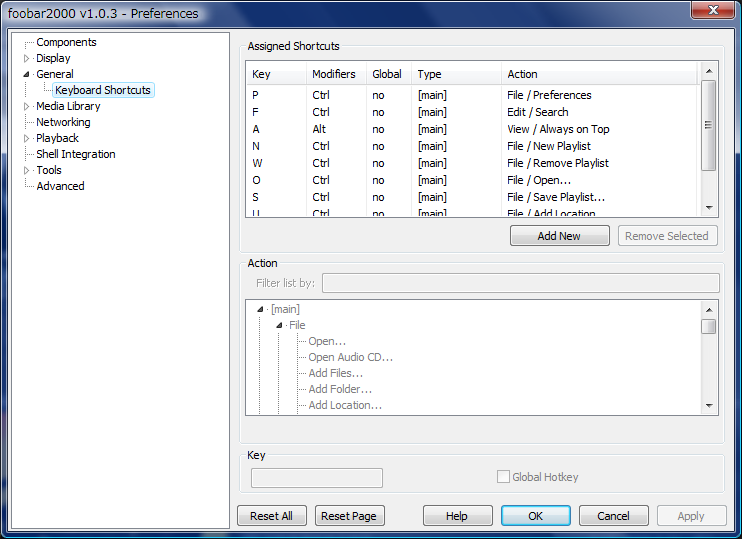Open Help for this page
This screenshot has width=742, height=539.
457,516
